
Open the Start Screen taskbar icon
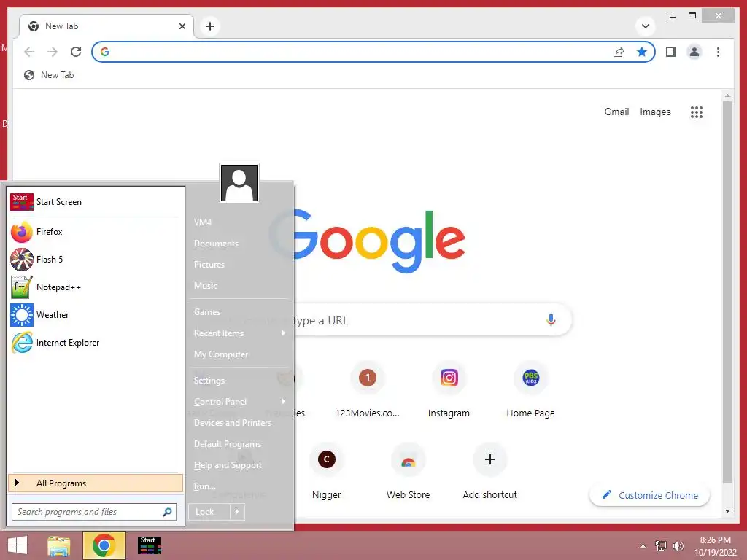pos(149,545)
